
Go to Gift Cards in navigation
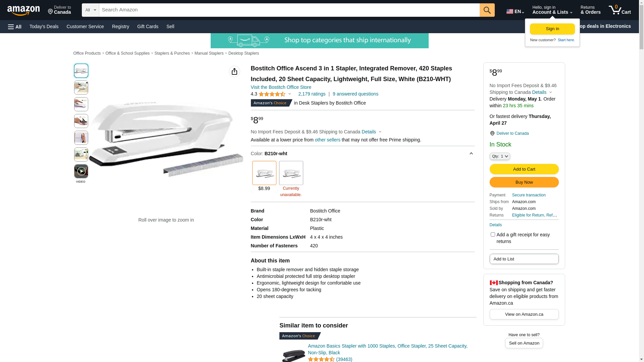[148, 26]
